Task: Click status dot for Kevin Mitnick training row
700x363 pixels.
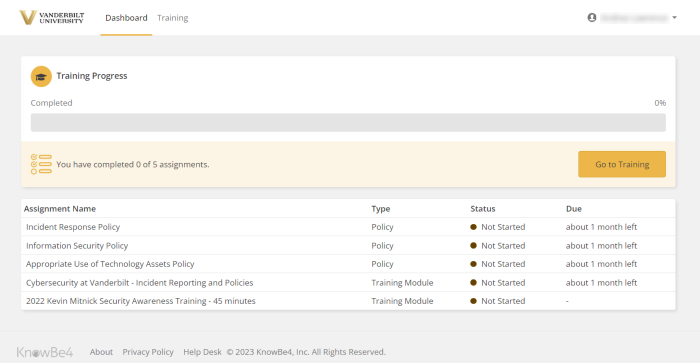Action: pos(473,301)
